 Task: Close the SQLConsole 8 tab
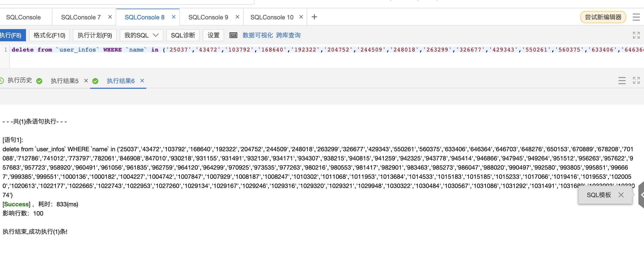coord(174,17)
